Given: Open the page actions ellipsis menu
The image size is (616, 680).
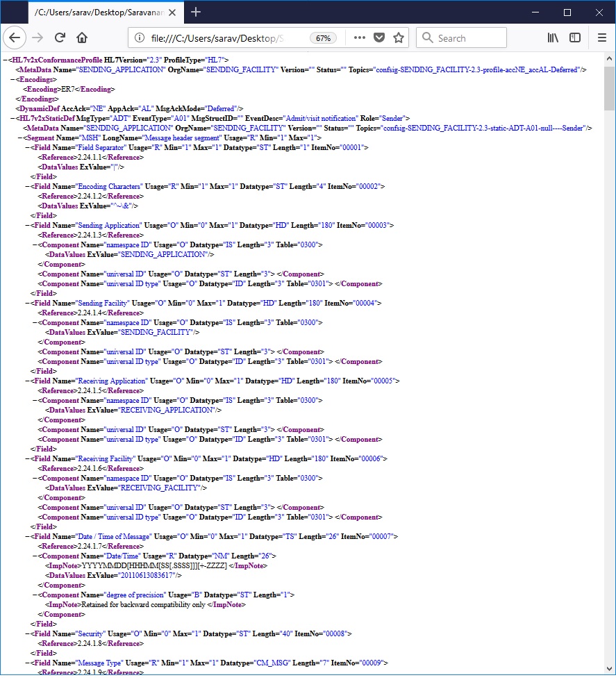Looking at the screenshot, I should pyautogui.click(x=359, y=38).
